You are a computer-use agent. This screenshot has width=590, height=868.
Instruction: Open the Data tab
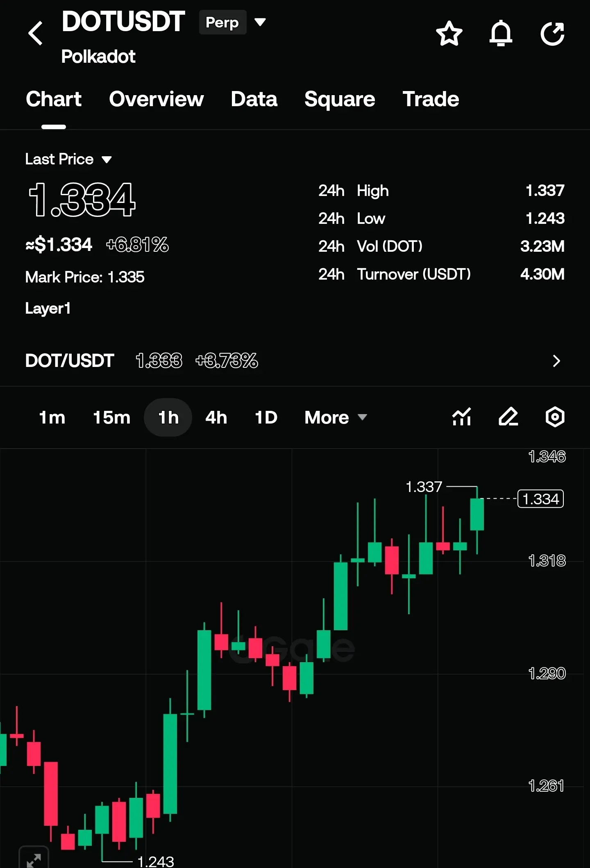[x=254, y=99]
